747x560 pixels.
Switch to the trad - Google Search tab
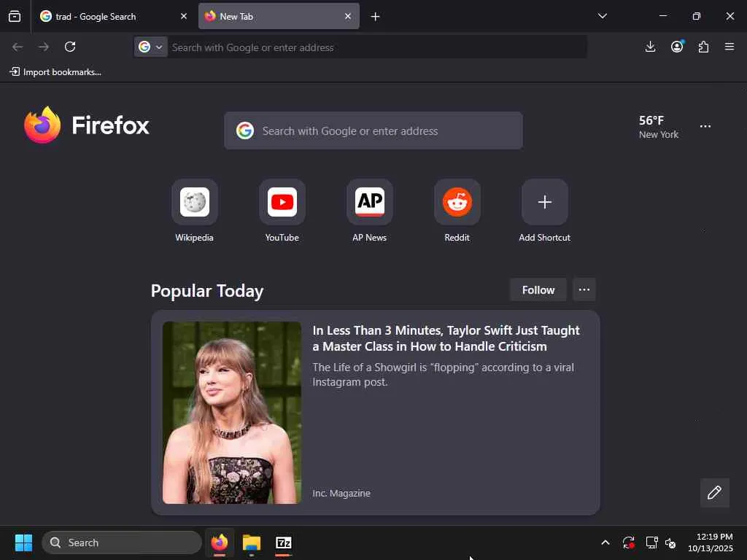coord(115,17)
